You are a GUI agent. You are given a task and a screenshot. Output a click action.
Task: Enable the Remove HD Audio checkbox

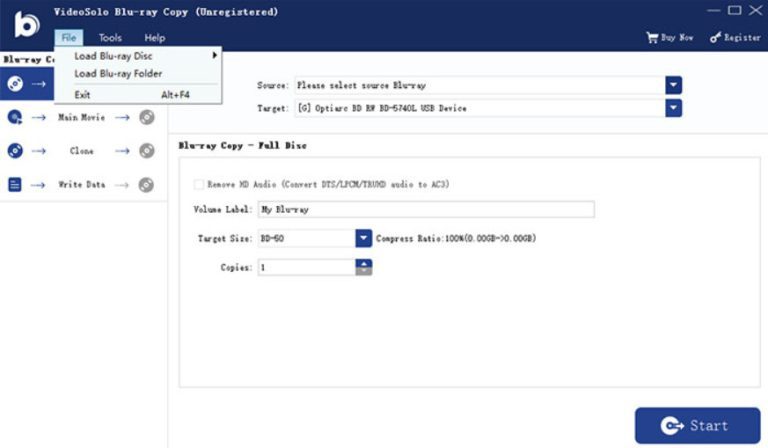click(x=198, y=184)
